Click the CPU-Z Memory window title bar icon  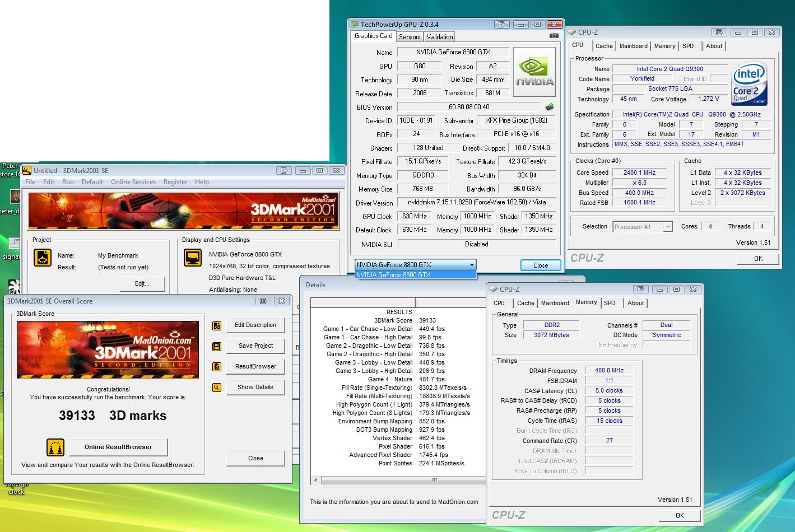tap(493, 289)
